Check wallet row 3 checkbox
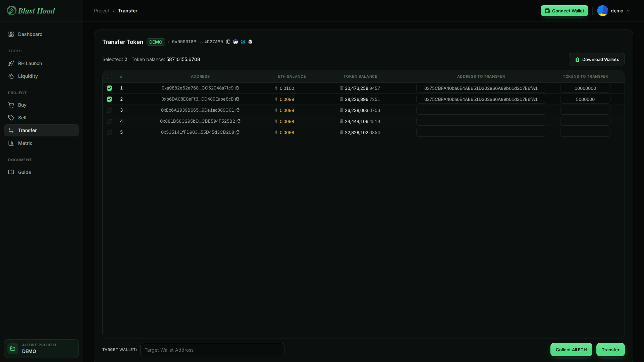Viewport: 644px width, 362px height. pos(109,110)
